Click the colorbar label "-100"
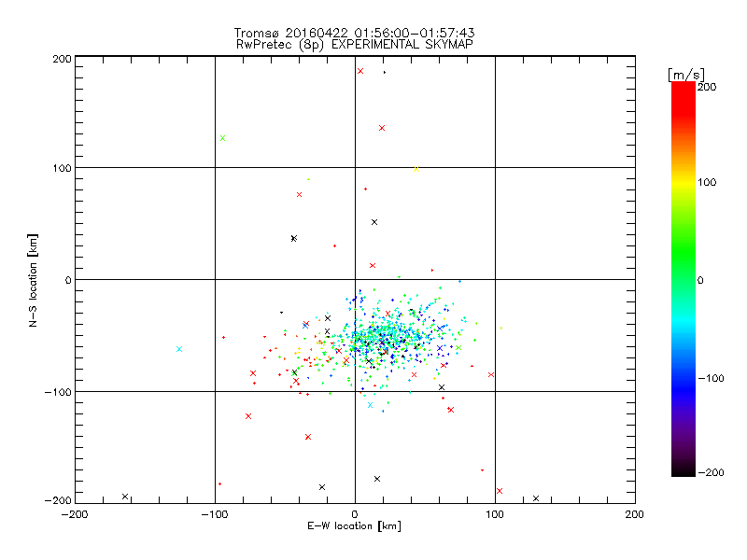747x560 pixels. pos(711,378)
